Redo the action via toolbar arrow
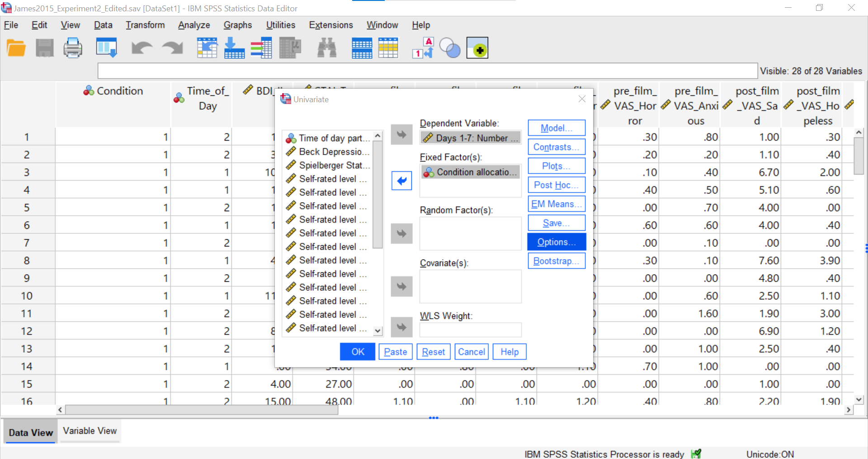Image resolution: width=868 pixels, height=459 pixels. (172, 48)
